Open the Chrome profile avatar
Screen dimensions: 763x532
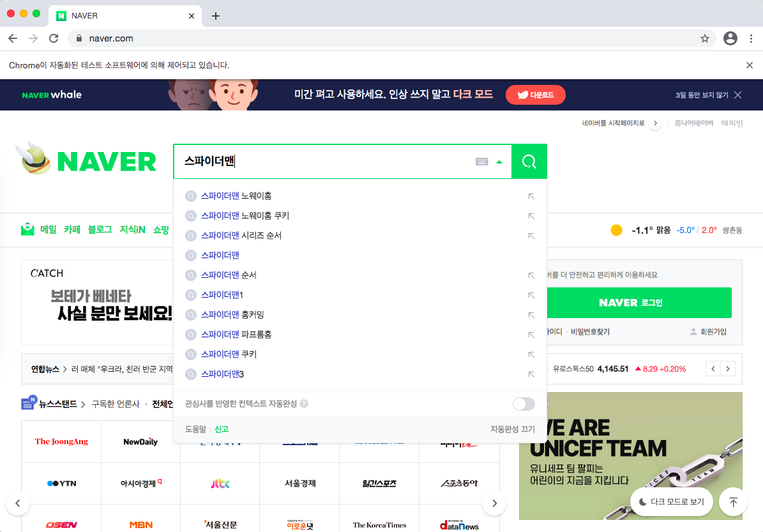[730, 38]
